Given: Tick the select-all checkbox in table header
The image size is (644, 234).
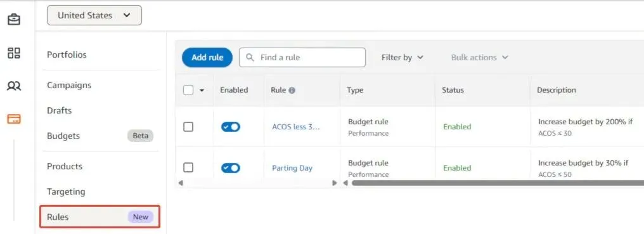Looking at the screenshot, I should tap(188, 90).
